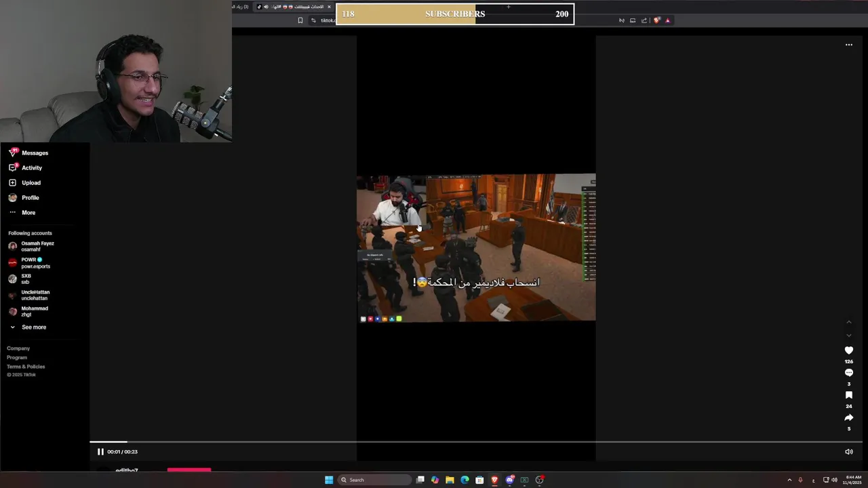Viewport: 868px width, 488px height.
Task: Open volume control in system tray
Action: click(x=834, y=480)
